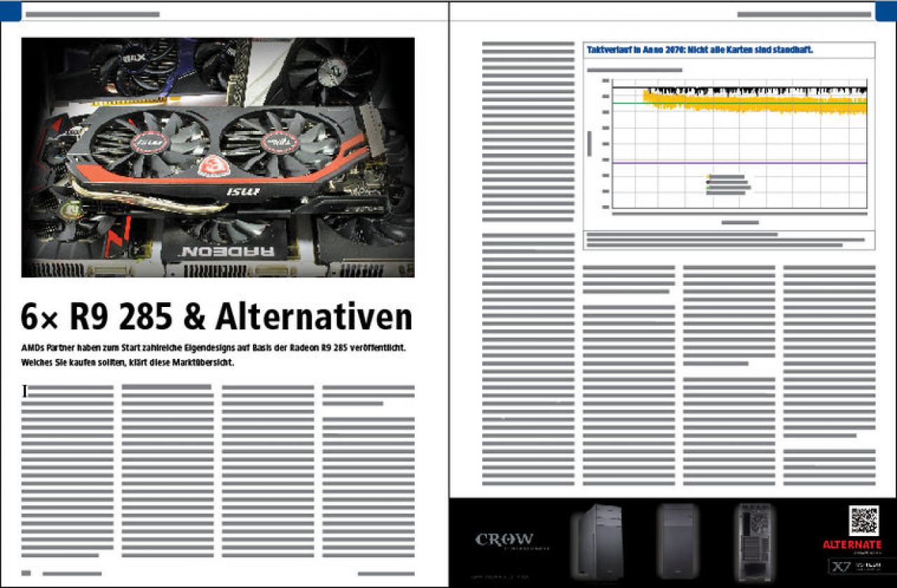Viewport: 897px width, 588px height.
Task: Click the drop cap "I" starting the article
Action: (x=25, y=391)
